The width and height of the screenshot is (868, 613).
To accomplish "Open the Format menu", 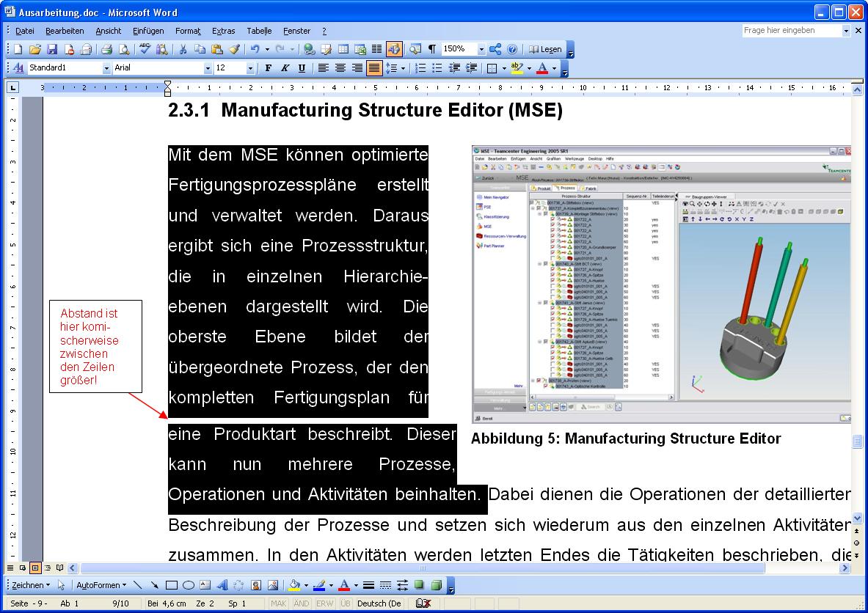I will pyautogui.click(x=188, y=31).
